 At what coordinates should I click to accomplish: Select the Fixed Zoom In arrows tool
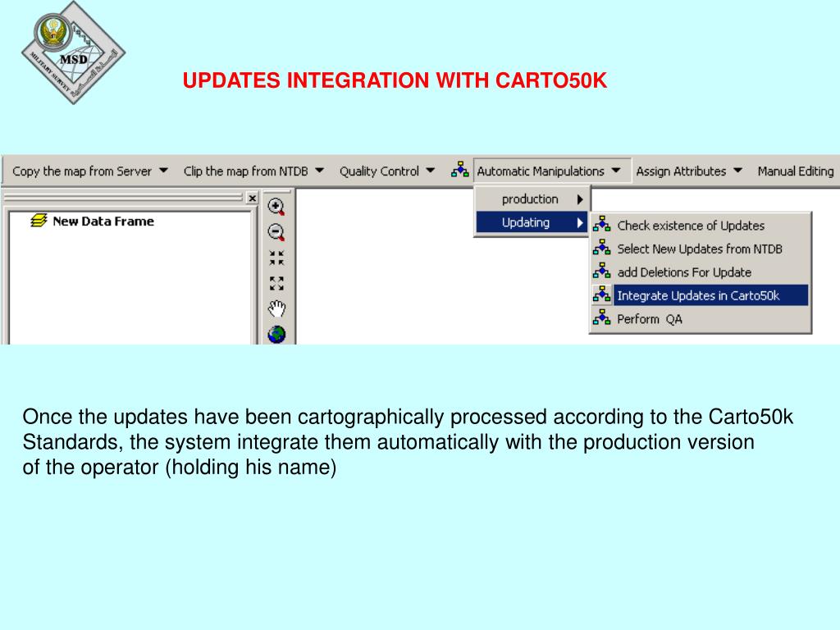(x=276, y=258)
